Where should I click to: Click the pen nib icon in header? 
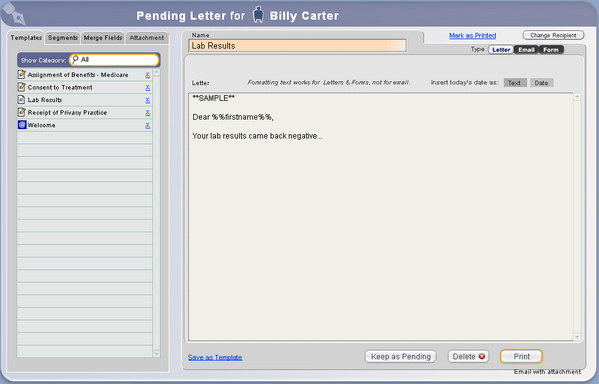pyautogui.click(x=14, y=13)
